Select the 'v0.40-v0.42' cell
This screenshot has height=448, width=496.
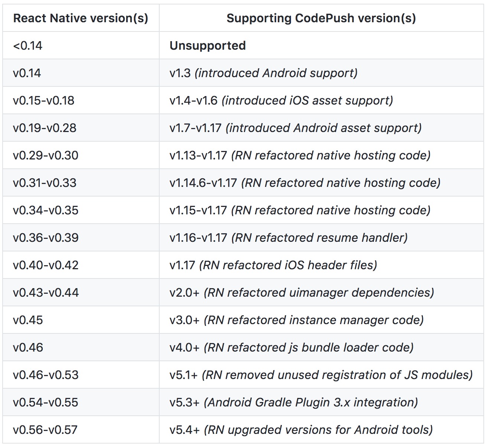(x=81, y=265)
